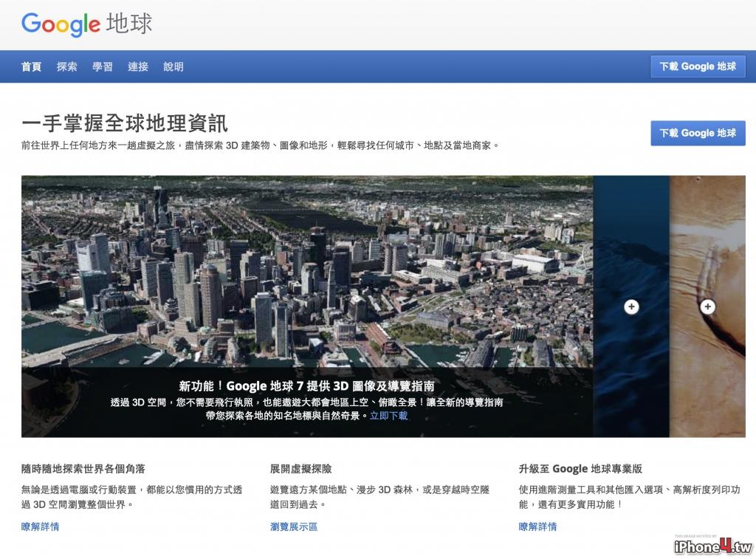This screenshot has height=559, width=756.
Task: Click 下載 Google 地球 button in blue navbar
Action: pos(698,66)
